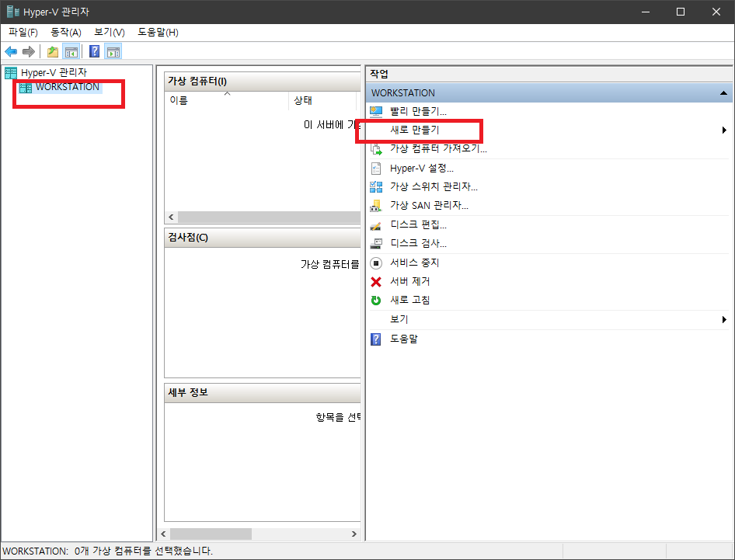
Task: Click the 빨리 만들기 quick create icon
Action: click(376, 112)
